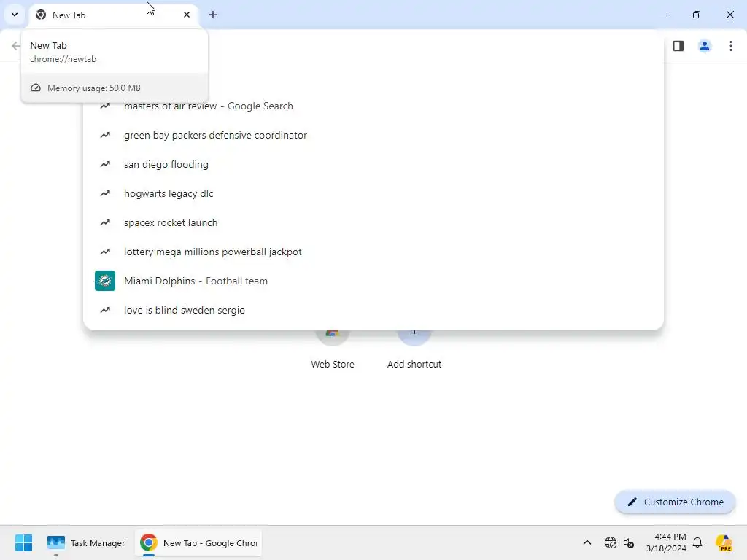Open Chrome's three-dot menu
This screenshot has height=560, width=747.
point(731,46)
